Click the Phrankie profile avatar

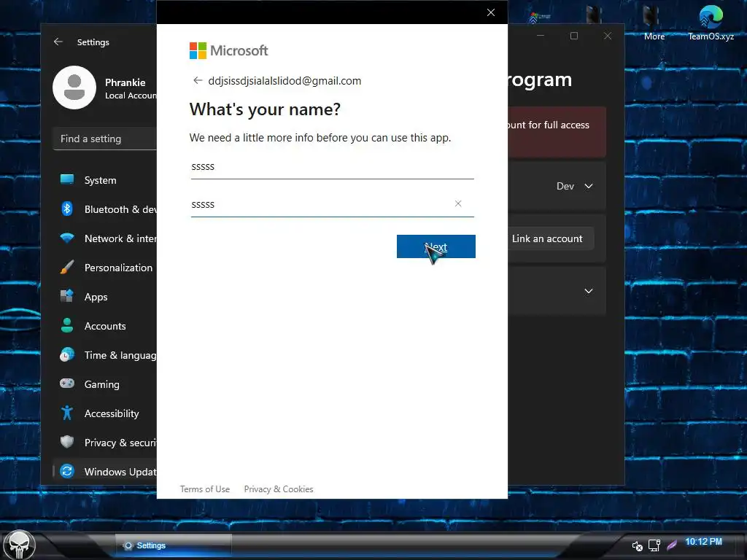click(x=74, y=87)
